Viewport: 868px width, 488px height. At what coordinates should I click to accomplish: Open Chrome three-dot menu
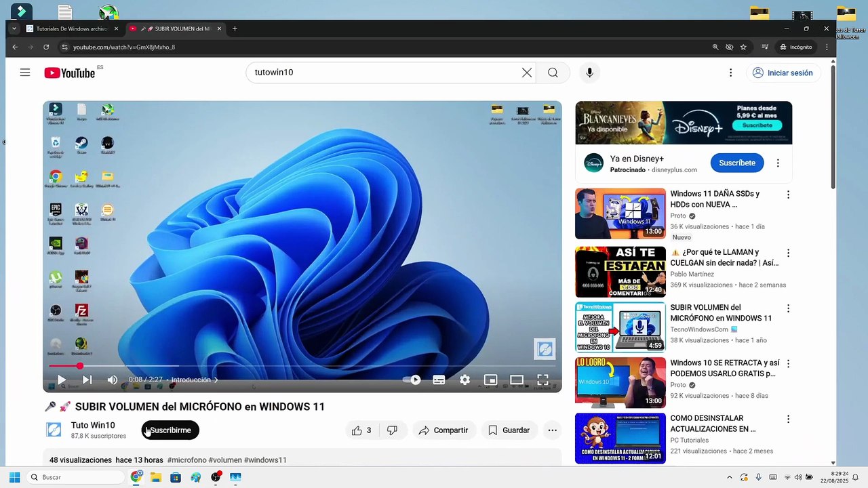pyautogui.click(x=827, y=47)
